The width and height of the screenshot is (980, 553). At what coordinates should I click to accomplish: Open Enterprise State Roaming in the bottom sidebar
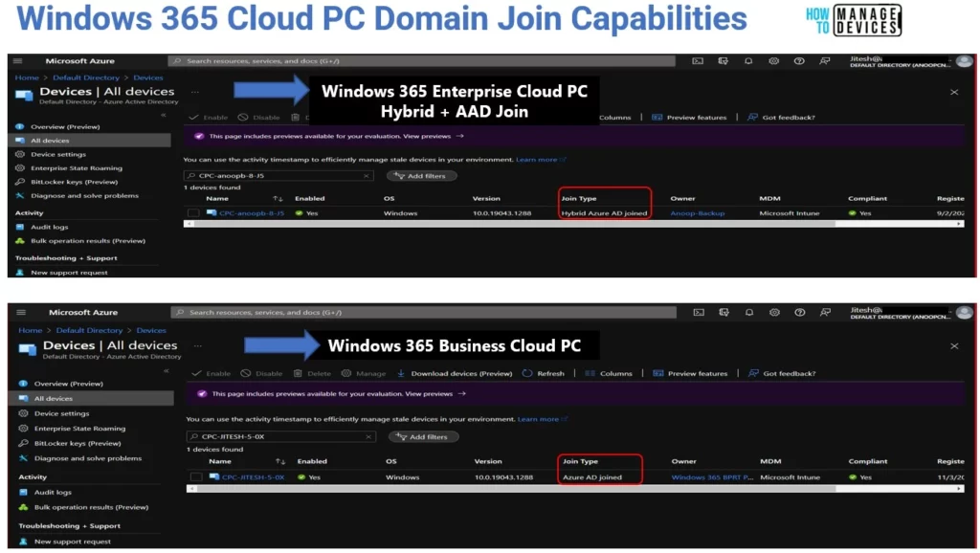coord(79,429)
